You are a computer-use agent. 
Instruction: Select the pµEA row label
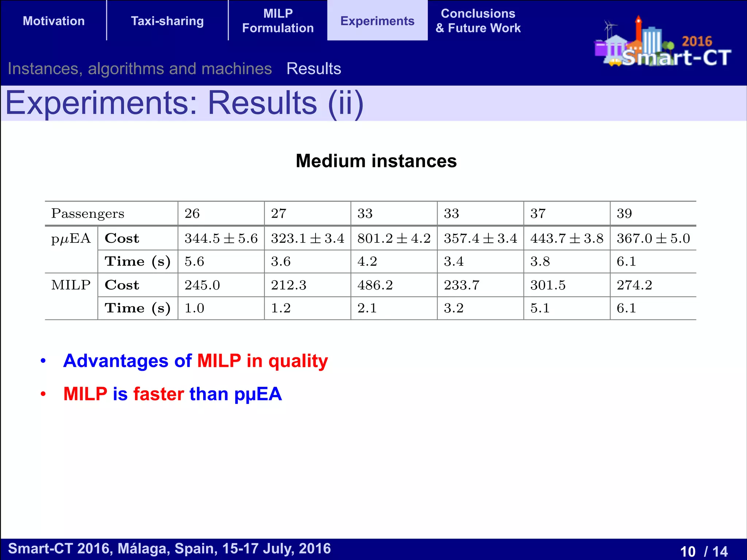pos(71,238)
